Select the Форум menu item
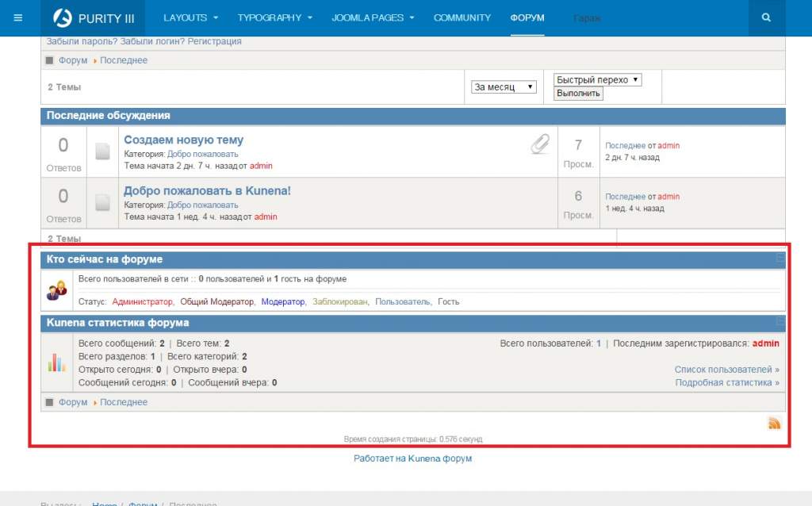812x506 pixels. tap(527, 17)
